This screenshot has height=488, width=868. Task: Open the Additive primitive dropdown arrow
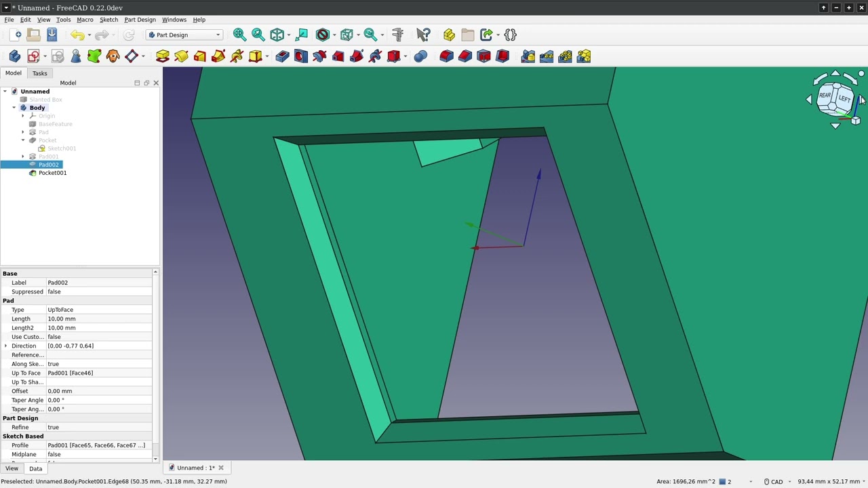coord(267,56)
